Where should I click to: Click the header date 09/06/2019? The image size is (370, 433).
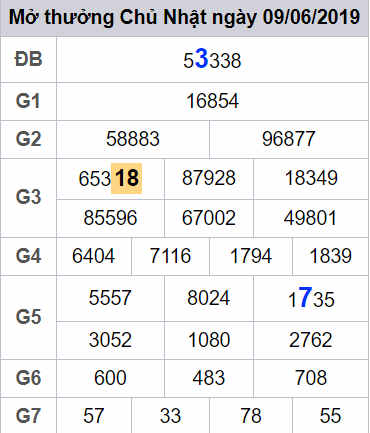click(311, 17)
